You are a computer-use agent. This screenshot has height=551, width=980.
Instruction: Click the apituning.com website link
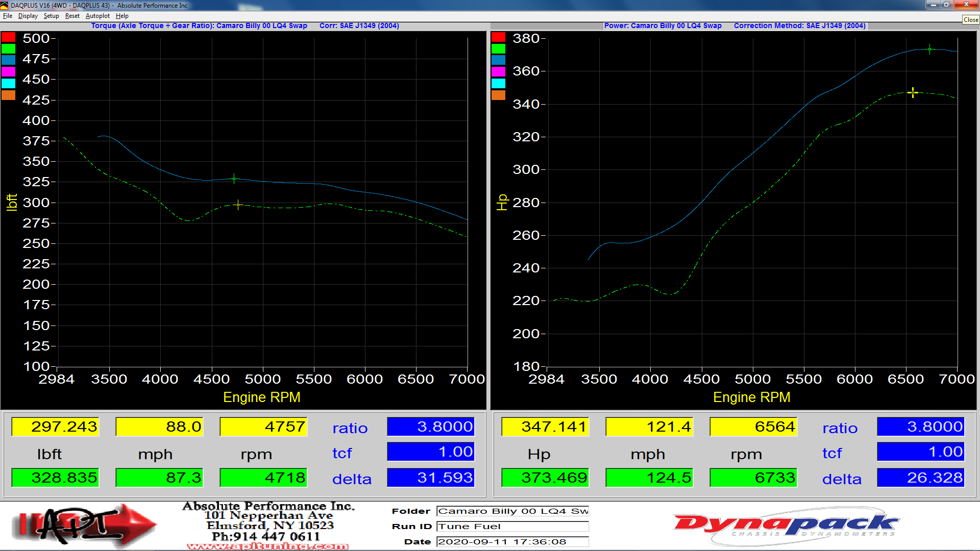267,546
